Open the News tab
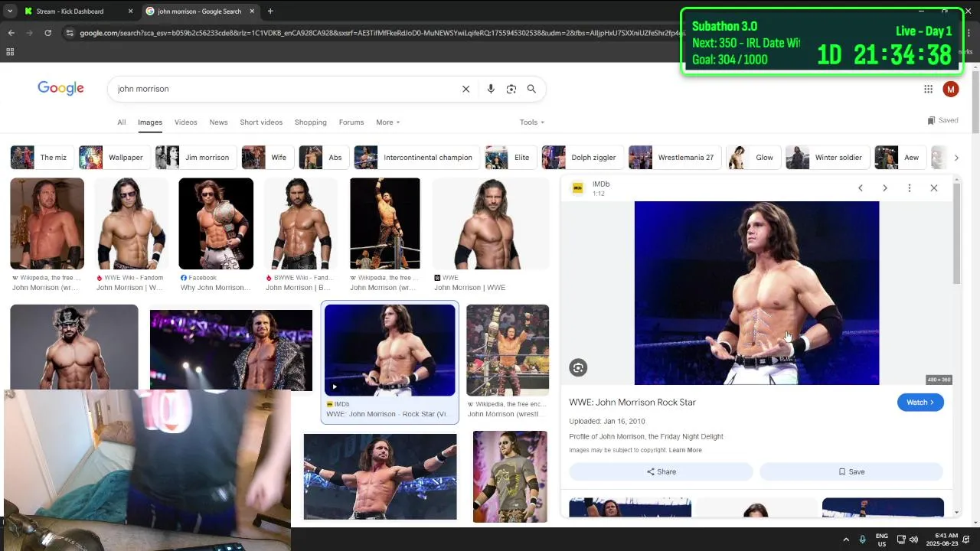Image resolution: width=980 pixels, height=551 pixels. 218,122
